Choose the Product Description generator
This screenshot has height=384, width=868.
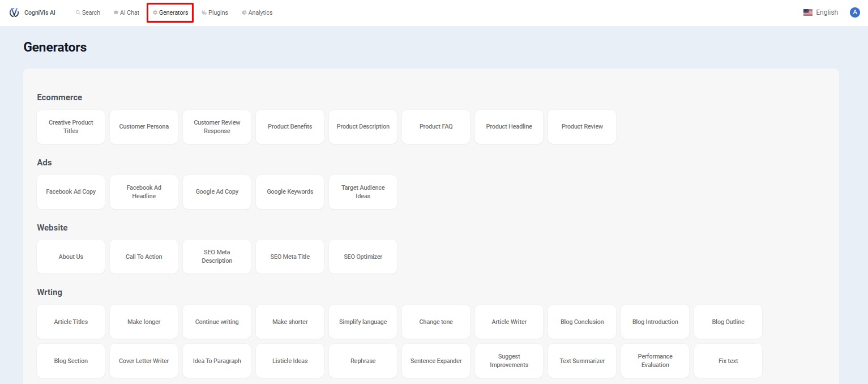[x=363, y=127]
